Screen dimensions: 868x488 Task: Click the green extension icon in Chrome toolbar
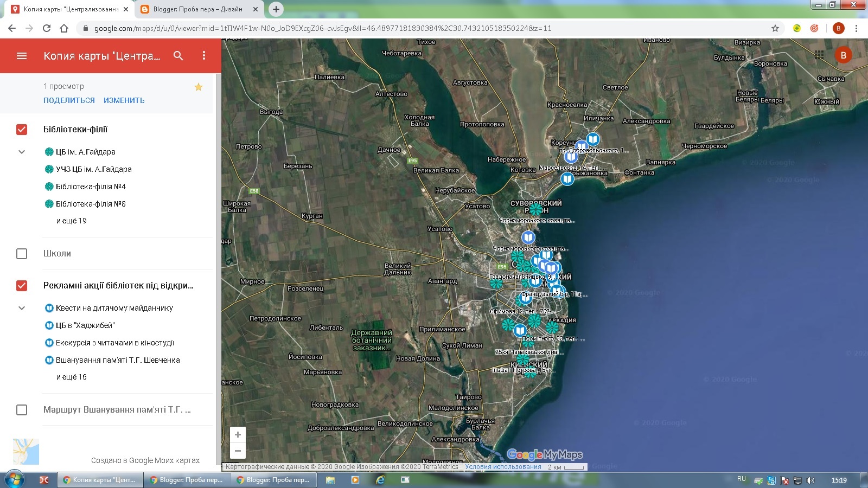[x=797, y=28]
